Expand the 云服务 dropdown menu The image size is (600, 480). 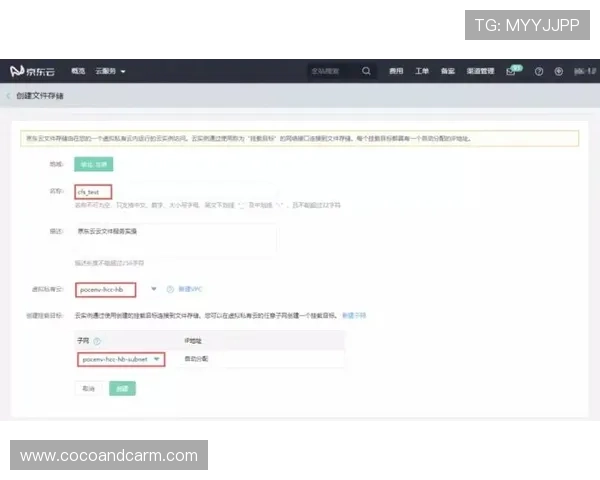[110, 71]
